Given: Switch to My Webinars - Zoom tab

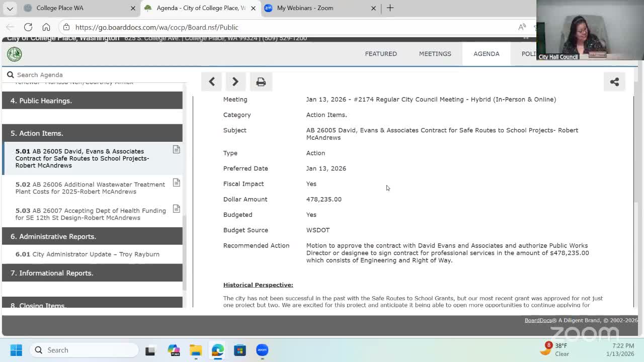Looking at the screenshot, I should point(320,8).
